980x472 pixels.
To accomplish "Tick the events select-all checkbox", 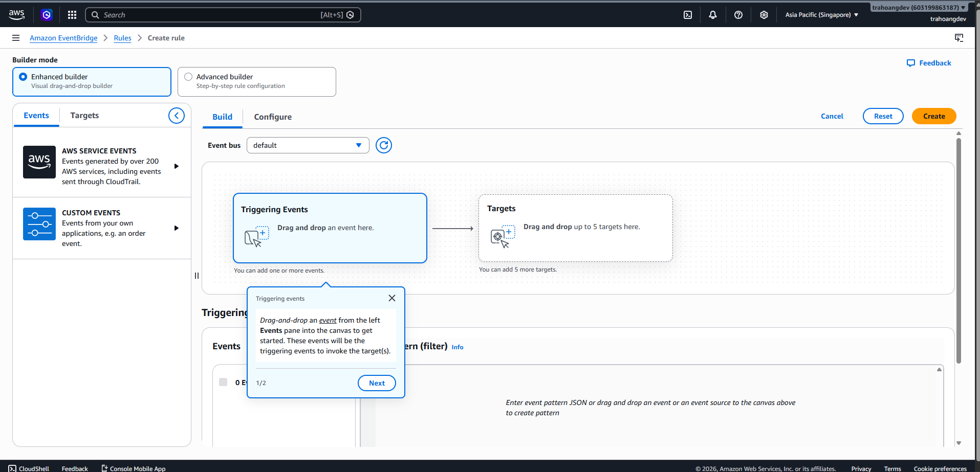I will click(223, 382).
